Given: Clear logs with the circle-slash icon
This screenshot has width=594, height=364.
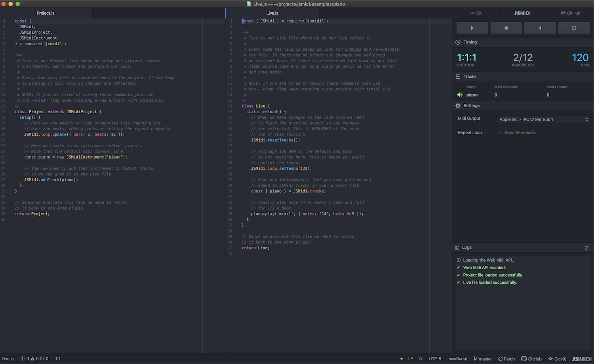Looking at the screenshot, I should point(586,248).
